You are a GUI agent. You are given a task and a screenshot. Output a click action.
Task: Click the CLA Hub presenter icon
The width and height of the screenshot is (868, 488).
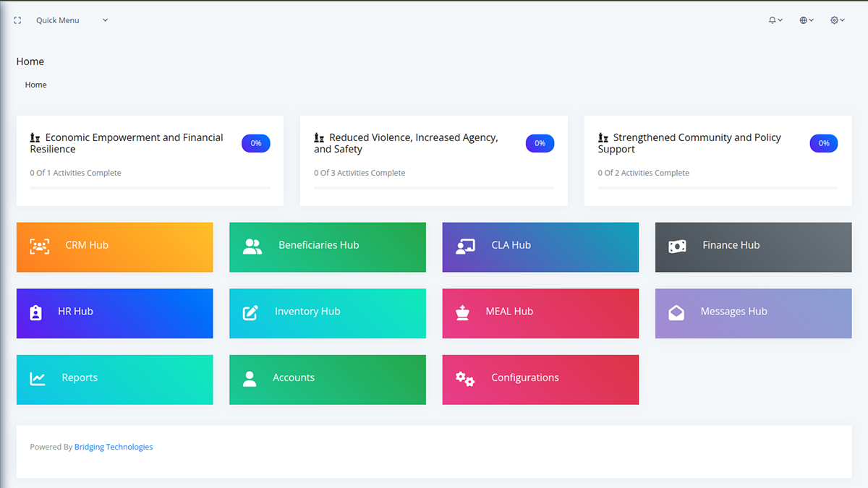[465, 247]
